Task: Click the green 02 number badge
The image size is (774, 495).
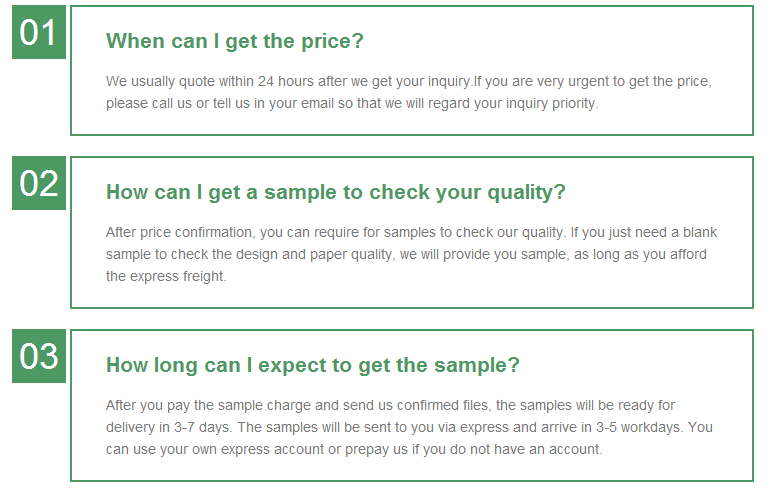Action: (39, 183)
